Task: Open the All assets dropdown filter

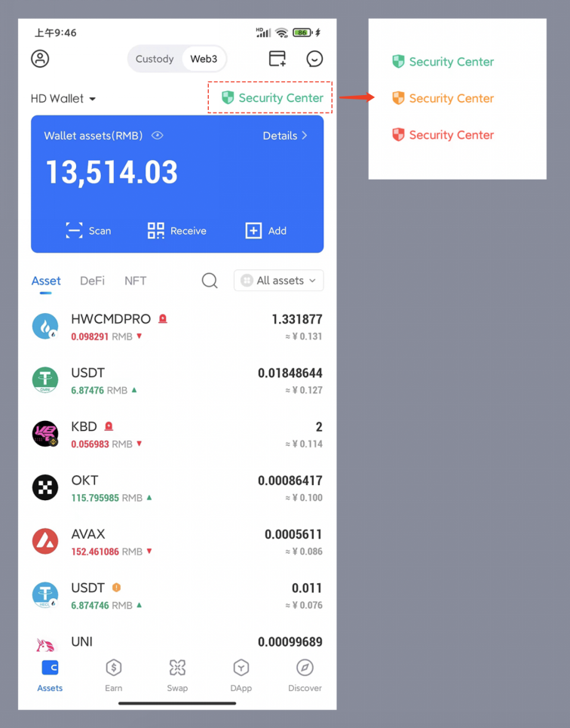Action: [278, 281]
